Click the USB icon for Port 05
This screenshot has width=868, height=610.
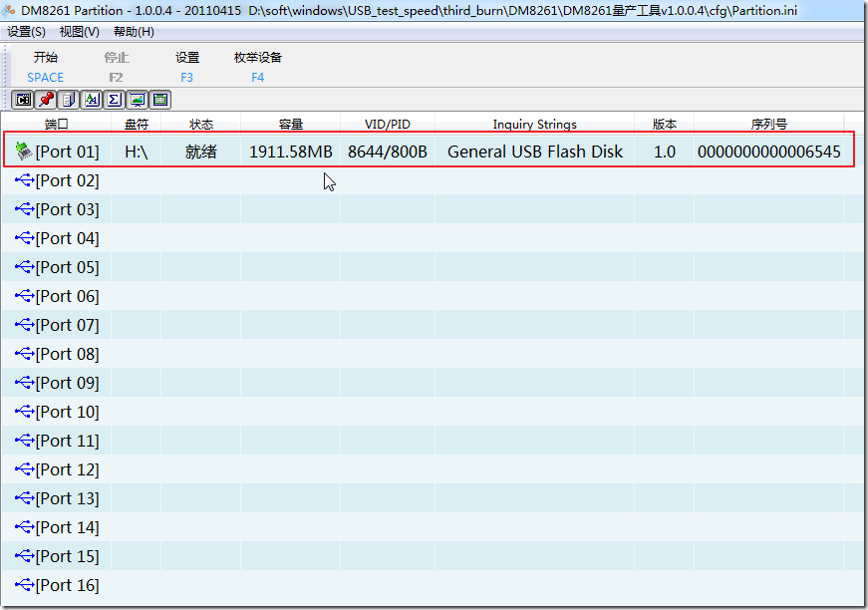pyautogui.click(x=24, y=267)
